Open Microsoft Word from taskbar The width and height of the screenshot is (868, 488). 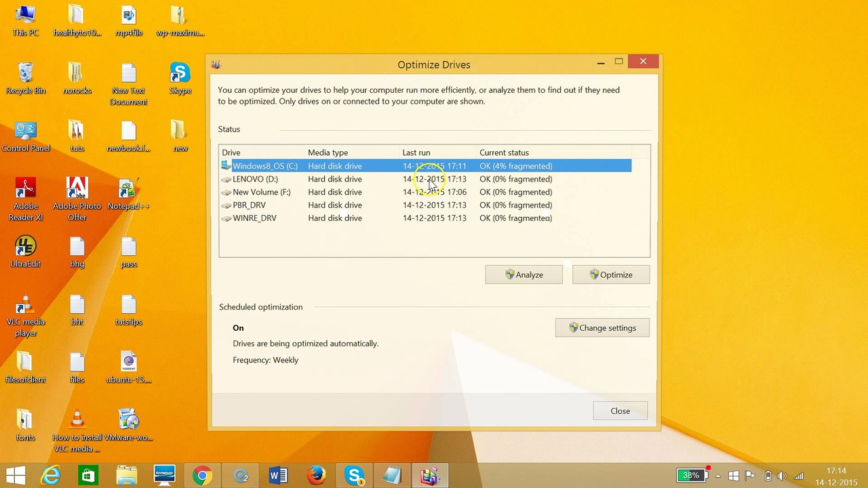click(x=278, y=476)
